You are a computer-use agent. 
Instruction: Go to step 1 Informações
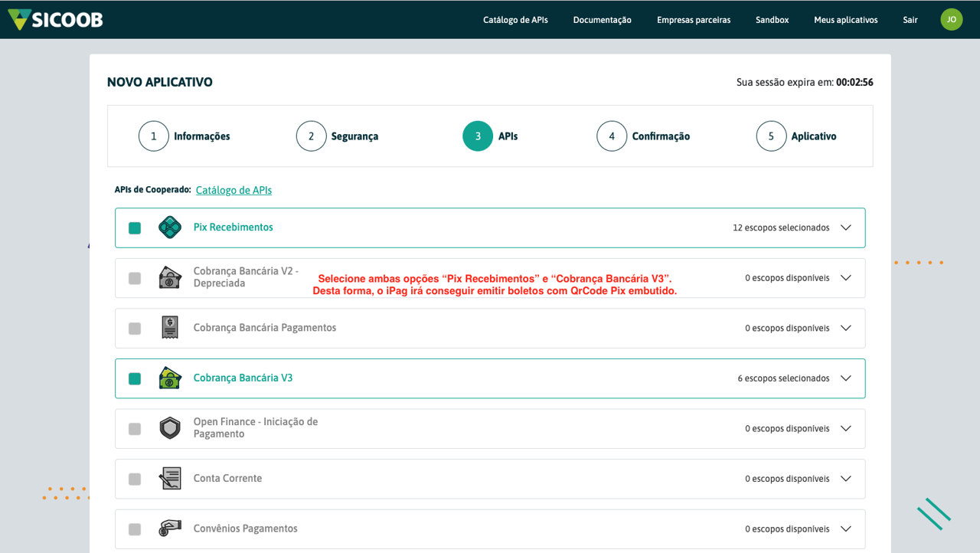click(185, 136)
